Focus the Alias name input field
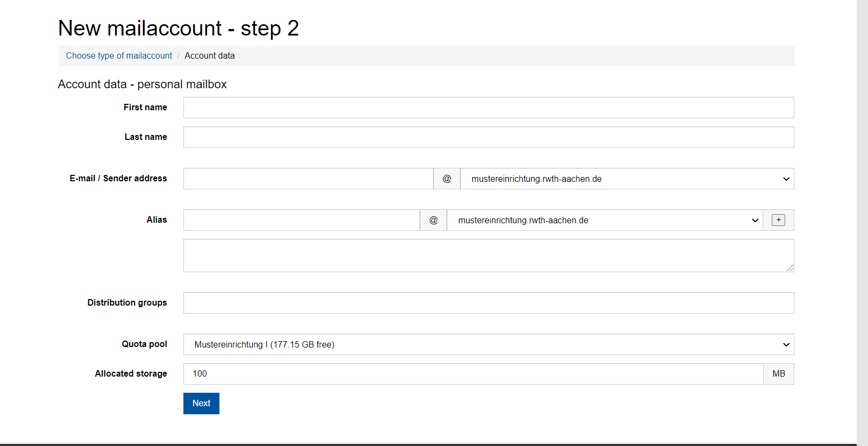Screen dimensions: 868x446 (301, 220)
